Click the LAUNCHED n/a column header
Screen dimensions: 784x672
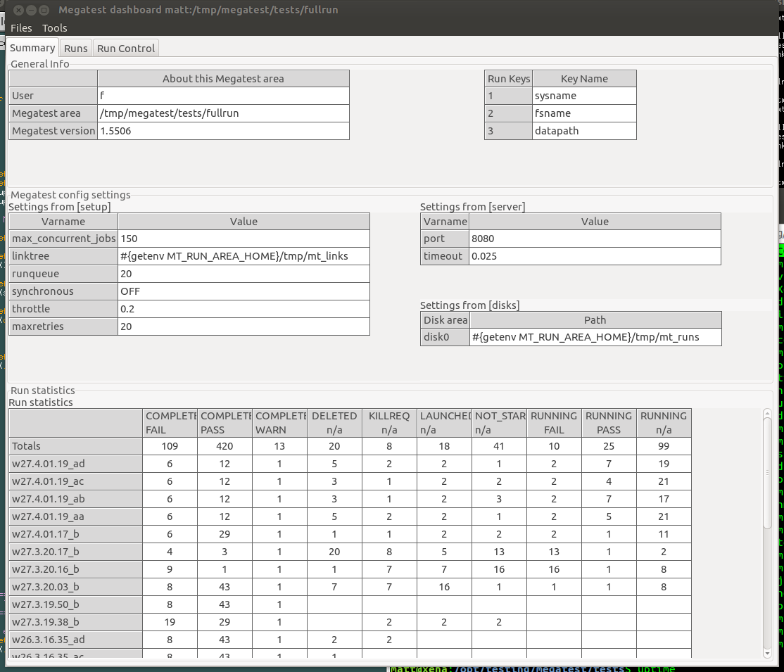445,423
